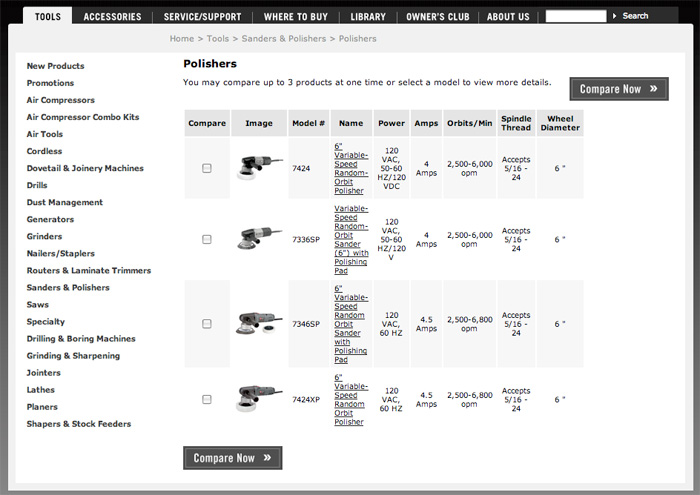
Task: Click the Amps column header
Action: (x=426, y=123)
